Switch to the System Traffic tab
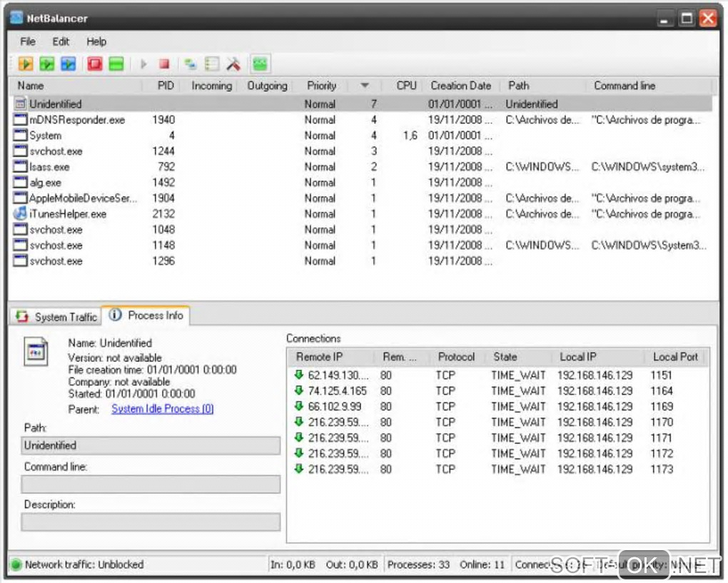The height and width of the screenshot is (583, 728). [x=56, y=317]
